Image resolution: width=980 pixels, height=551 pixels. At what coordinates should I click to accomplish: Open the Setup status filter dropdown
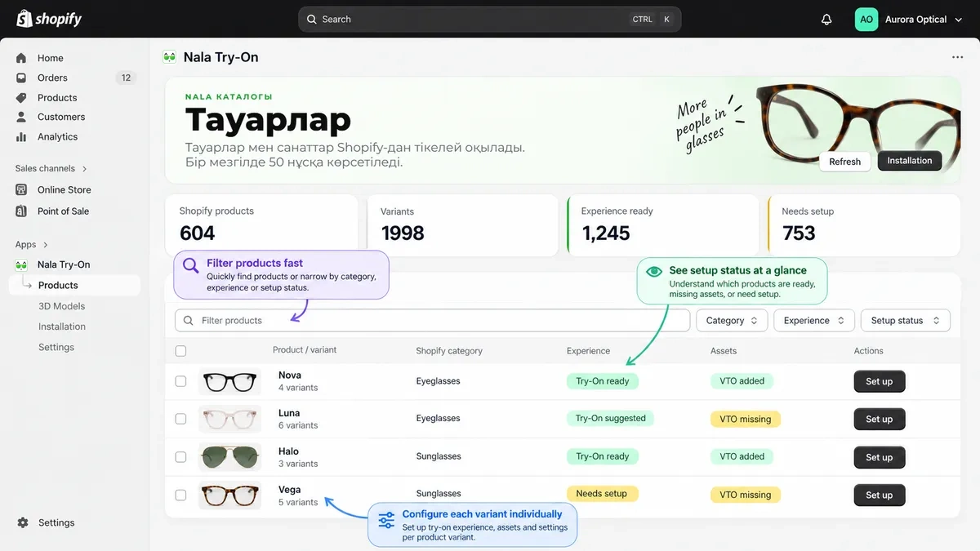coord(906,321)
